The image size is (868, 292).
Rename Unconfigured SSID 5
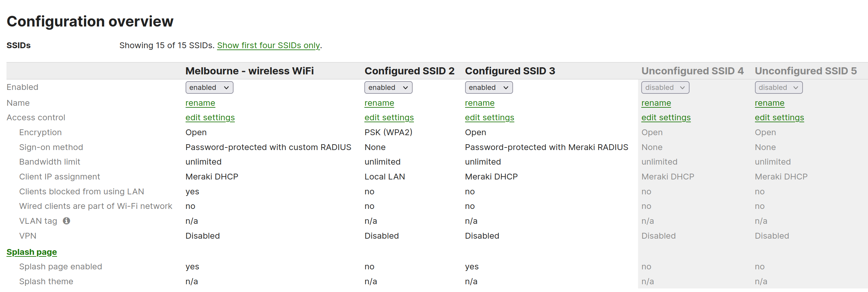770,103
